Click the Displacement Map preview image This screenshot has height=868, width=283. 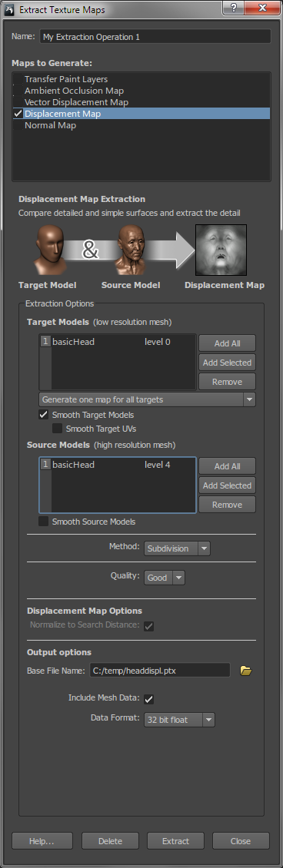coord(221,250)
